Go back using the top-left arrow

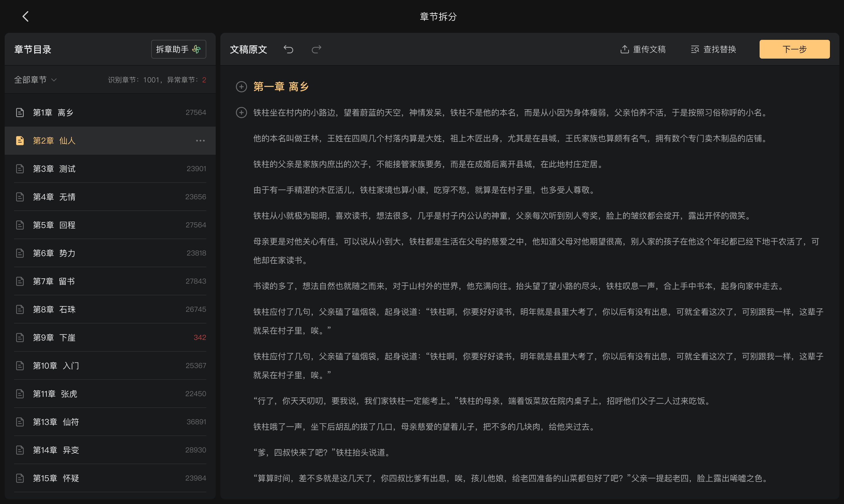tap(25, 16)
